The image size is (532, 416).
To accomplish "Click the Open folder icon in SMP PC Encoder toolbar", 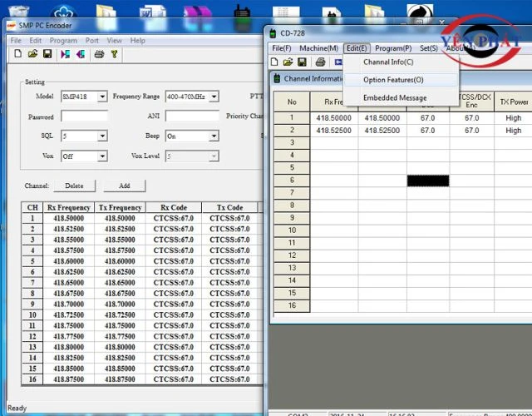I will [32, 53].
